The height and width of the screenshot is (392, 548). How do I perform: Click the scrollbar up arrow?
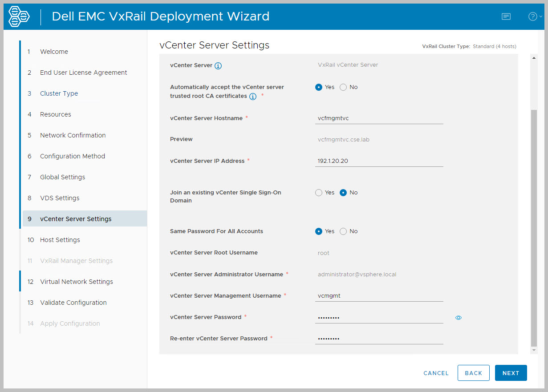(534, 57)
